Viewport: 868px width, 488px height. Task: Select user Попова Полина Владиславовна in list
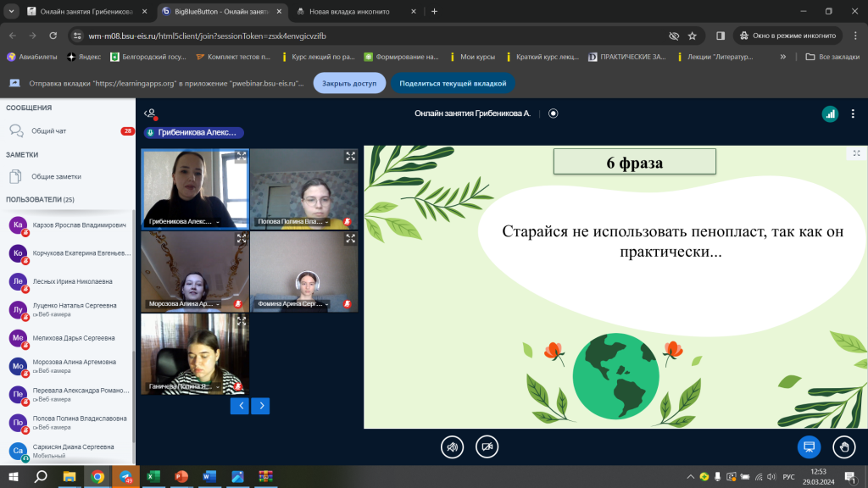pyautogui.click(x=68, y=423)
